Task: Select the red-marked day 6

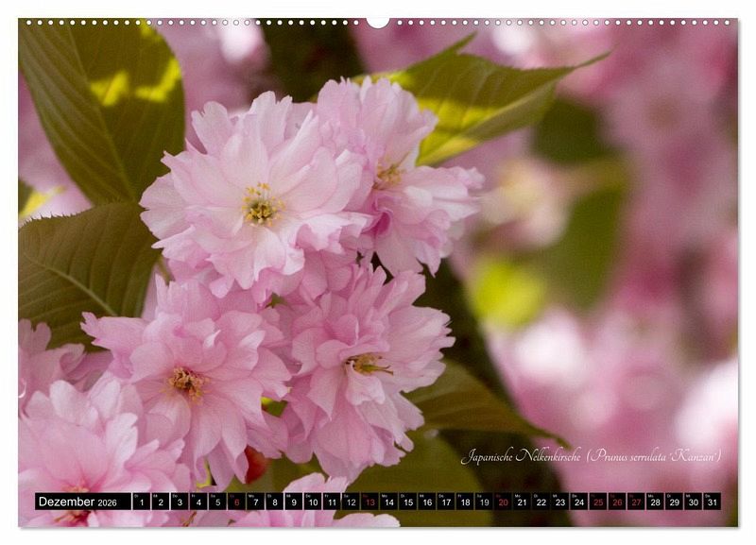Action: [236, 502]
